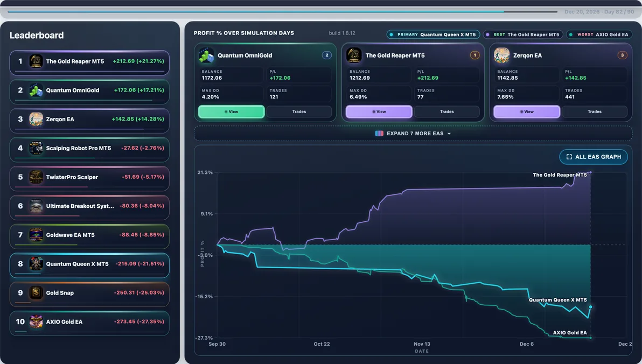The height and width of the screenshot is (364, 642).
Task: Click the colored bars icon beside Expand EAs
Action: (379, 134)
